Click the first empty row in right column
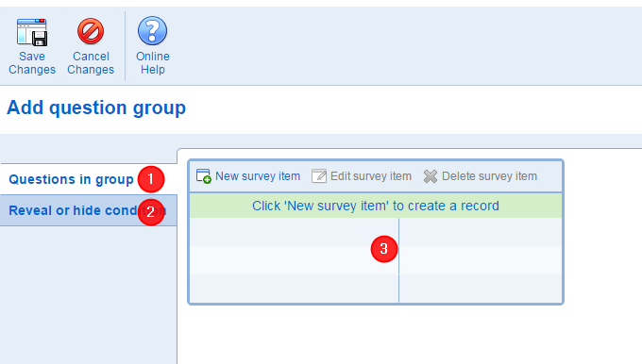This screenshot has width=642, height=364. (481, 232)
